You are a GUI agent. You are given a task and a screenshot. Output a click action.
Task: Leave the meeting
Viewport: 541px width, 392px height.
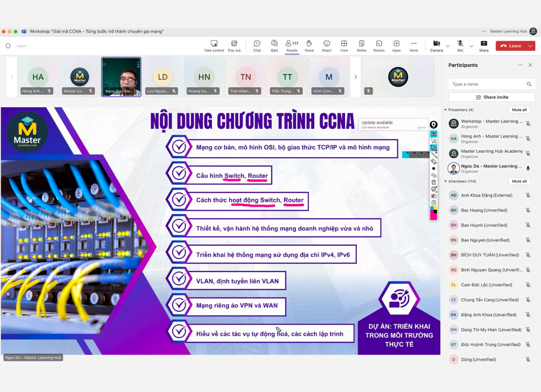511,46
